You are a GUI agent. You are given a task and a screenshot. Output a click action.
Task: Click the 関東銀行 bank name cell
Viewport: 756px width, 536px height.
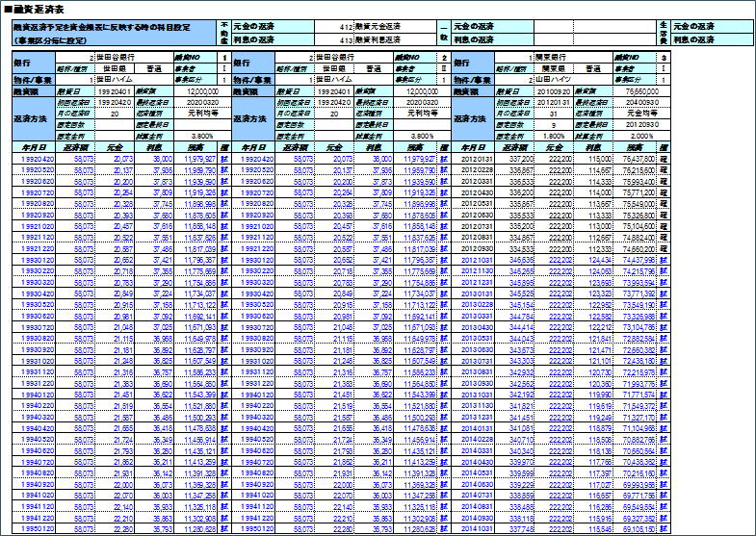click(573, 58)
